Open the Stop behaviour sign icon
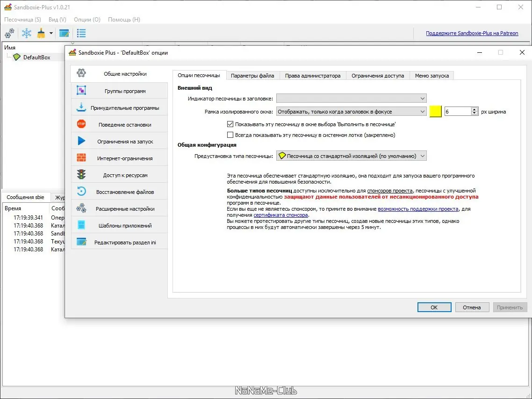This screenshot has height=399, width=532. click(x=81, y=124)
